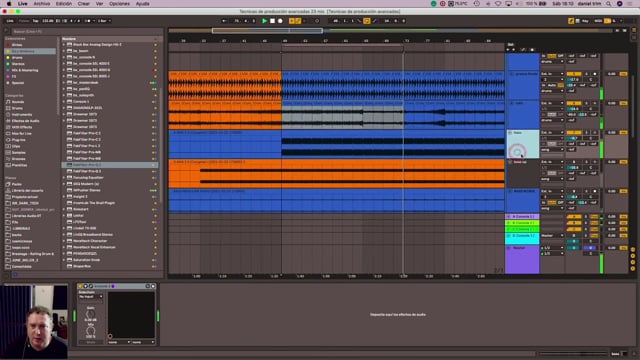Enable Draw Mode pencil icon
Image resolution: width=640 pixels, height=360 pixels.
tap(571, 21)
